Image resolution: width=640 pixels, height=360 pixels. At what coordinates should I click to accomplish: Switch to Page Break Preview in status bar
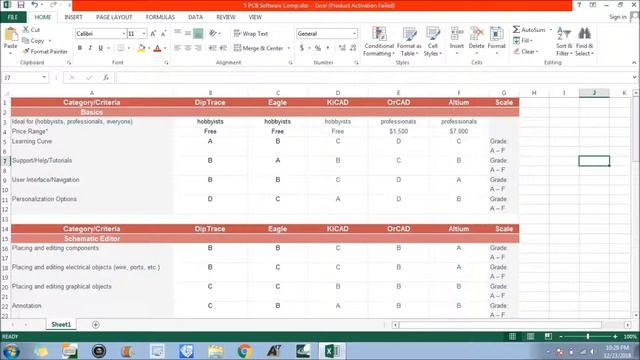(x=548, y=336)
